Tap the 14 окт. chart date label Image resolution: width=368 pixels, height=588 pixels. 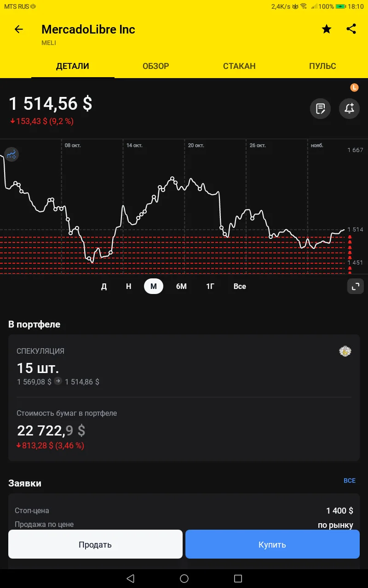(x=134, y=145)
